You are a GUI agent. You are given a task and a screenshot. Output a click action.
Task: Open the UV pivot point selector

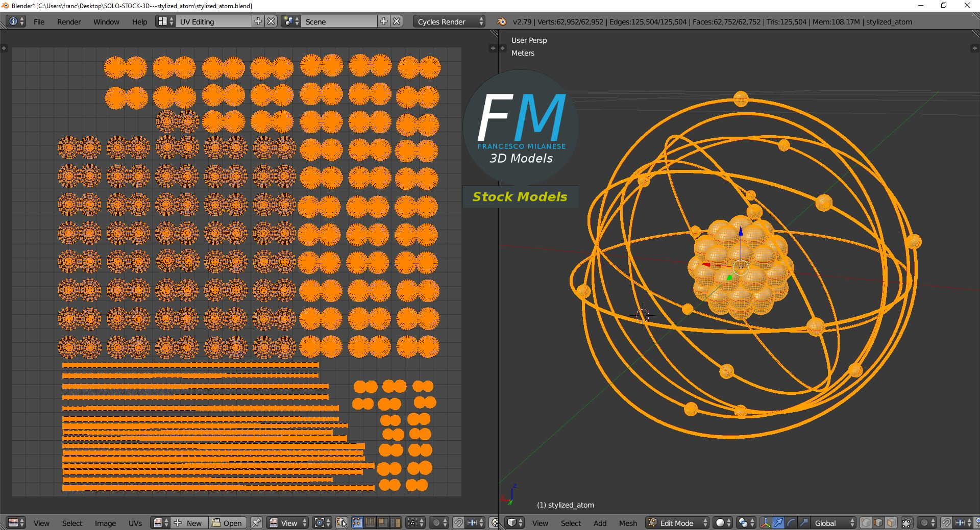322,523
